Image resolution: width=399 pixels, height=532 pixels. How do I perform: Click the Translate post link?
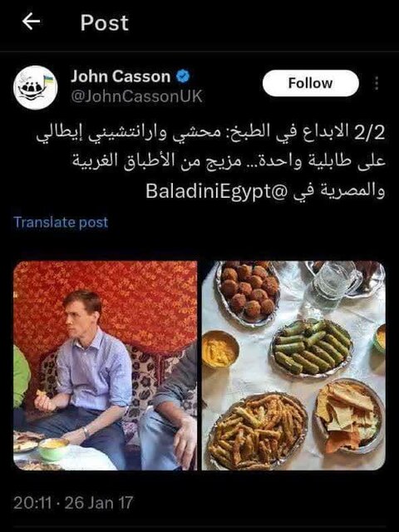[x=61, y=222]
